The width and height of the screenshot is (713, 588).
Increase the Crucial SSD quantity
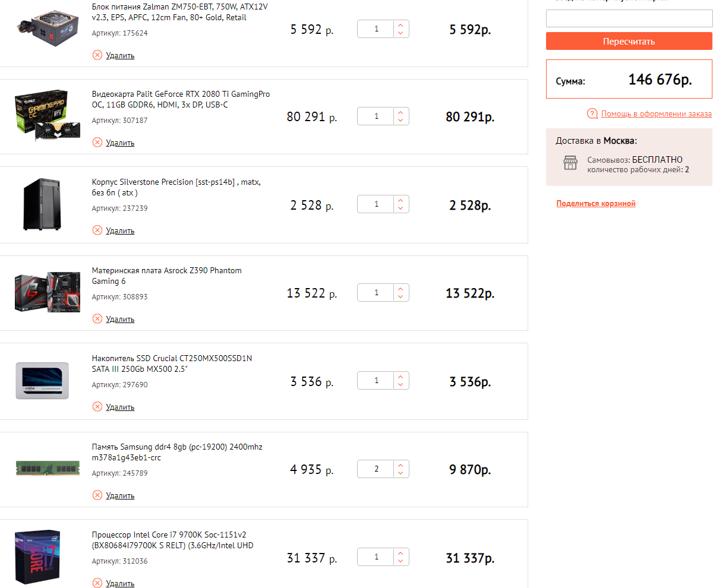(400, 377)
